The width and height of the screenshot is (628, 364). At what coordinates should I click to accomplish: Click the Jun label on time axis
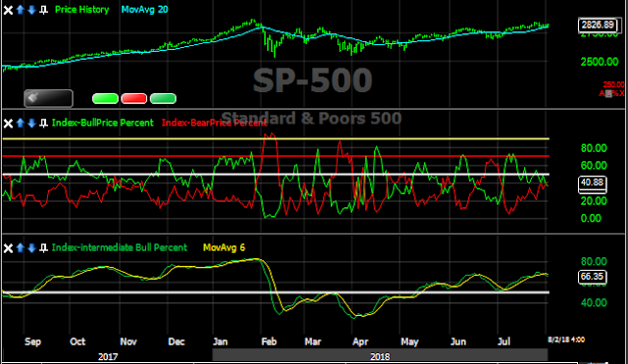tap(458, 341)
